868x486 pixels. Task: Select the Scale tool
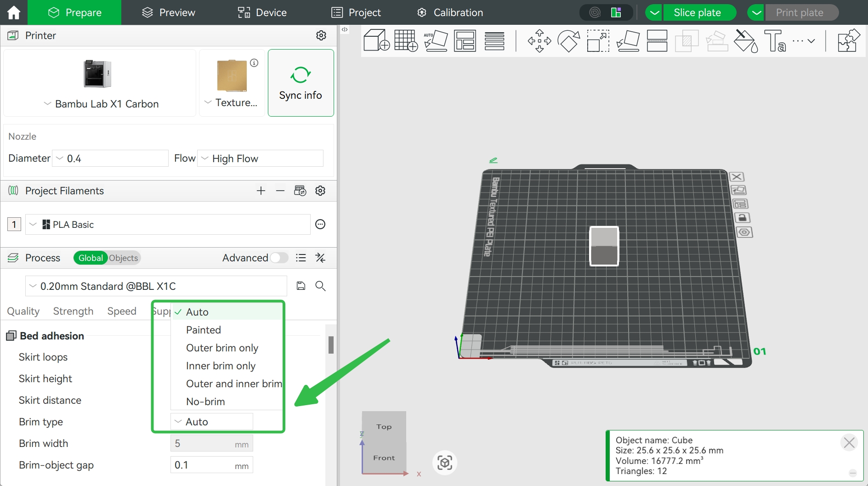598,40
